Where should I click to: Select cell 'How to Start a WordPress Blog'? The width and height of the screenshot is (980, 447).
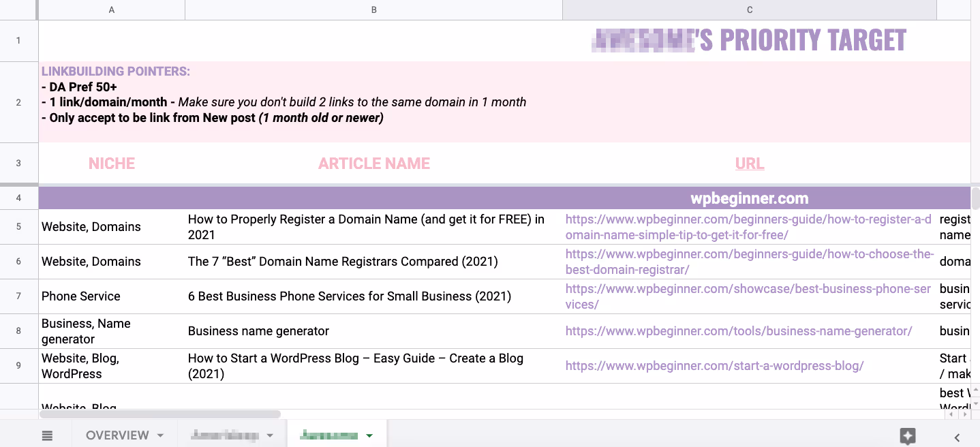click(373, 366)
